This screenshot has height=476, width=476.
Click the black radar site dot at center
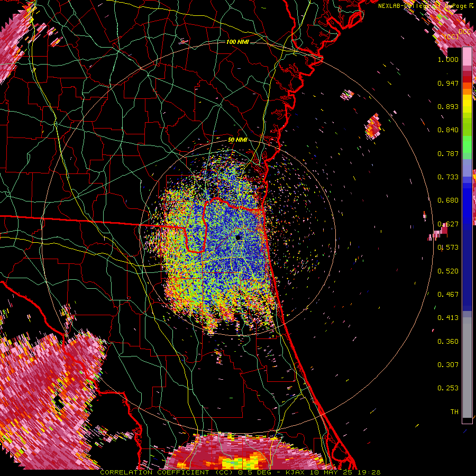[239, 237]
